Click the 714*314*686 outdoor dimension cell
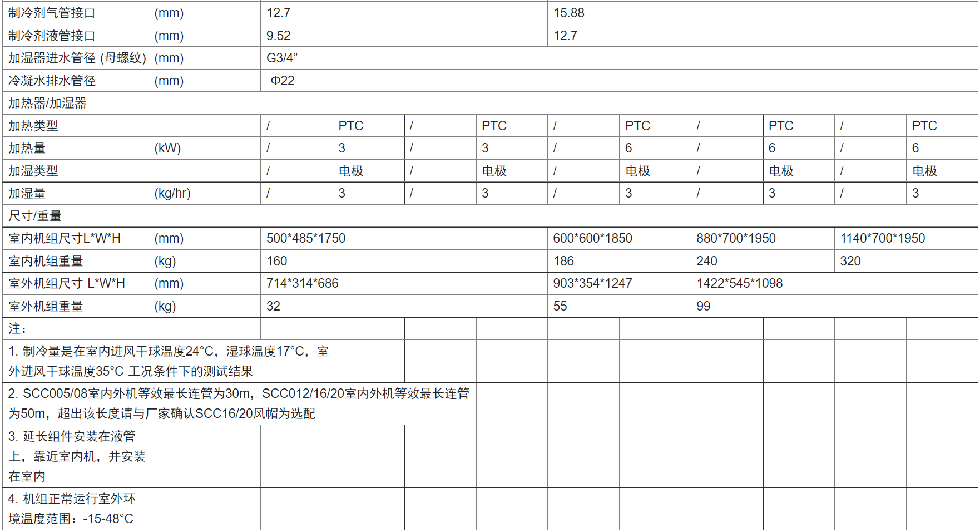This screenshot has width=980, height=532. (302, 283)
